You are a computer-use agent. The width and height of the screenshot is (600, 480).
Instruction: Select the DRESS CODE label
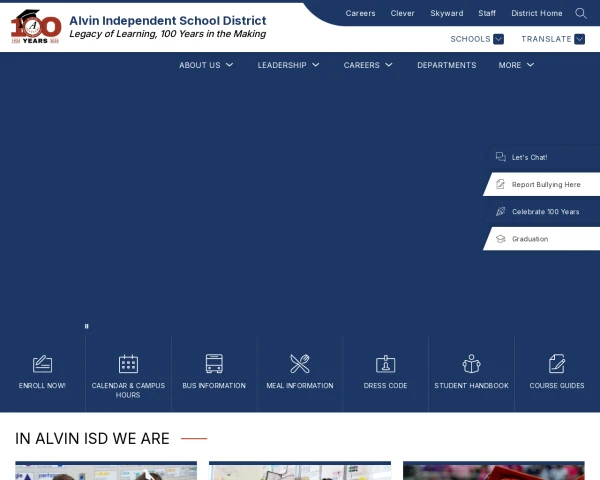pyautogui.click(x=385, y=385)
